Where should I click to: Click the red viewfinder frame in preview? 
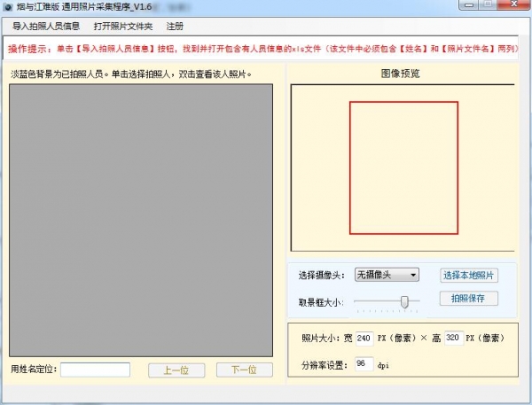click(x=403, y=167)
